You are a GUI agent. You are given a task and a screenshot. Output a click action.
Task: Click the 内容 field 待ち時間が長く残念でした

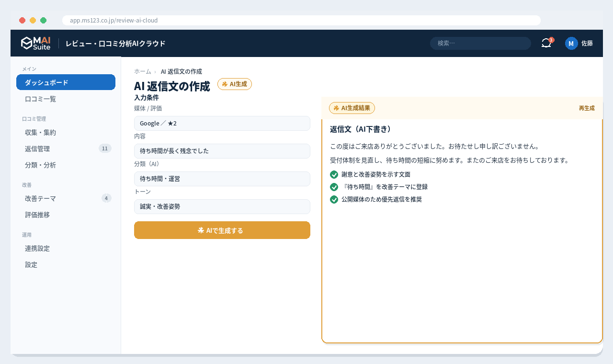tap(222, 151)
